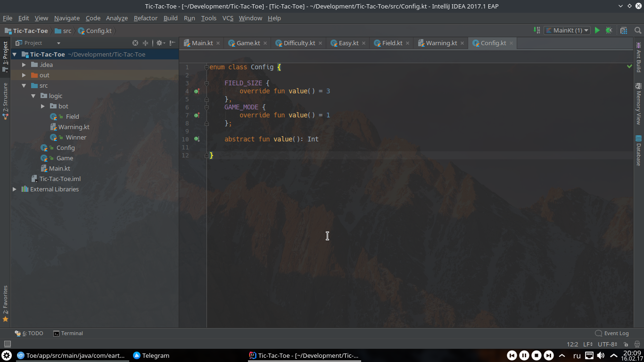
Task: Select Tic-Tac-Toe.iml in project tree
Action: pyautogui.click(x=60, y=179)
